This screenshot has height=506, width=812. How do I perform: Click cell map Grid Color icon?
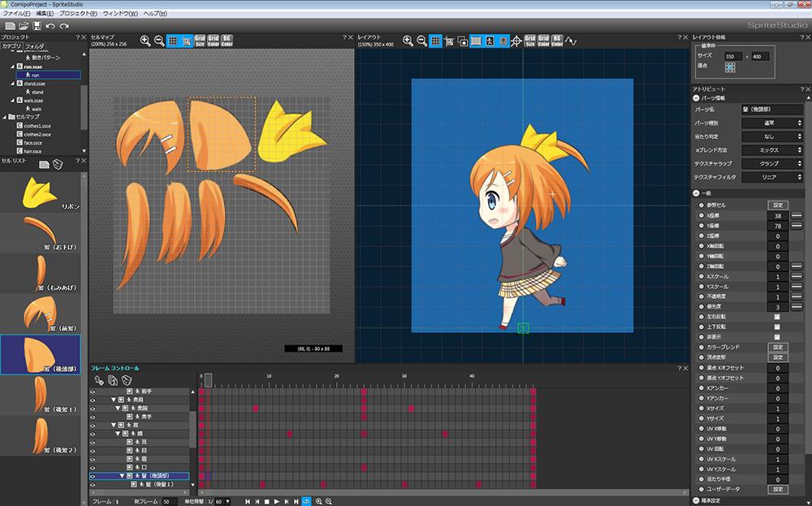coord(214,41)
